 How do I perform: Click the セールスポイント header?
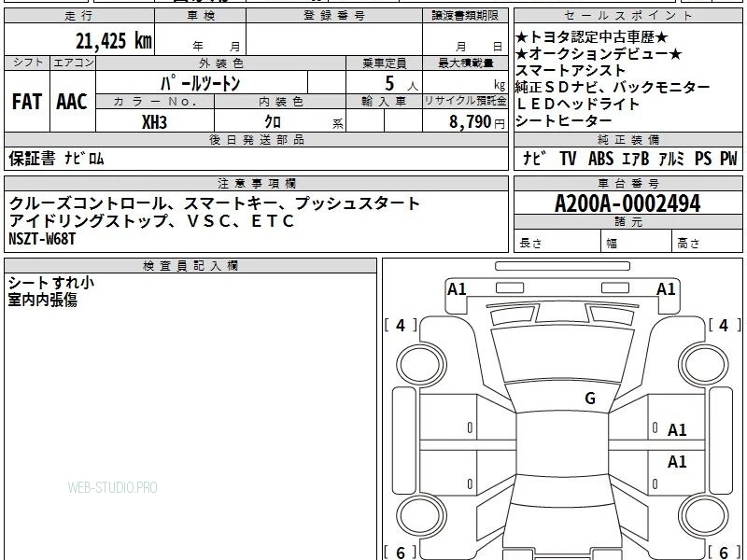(627, 16)
